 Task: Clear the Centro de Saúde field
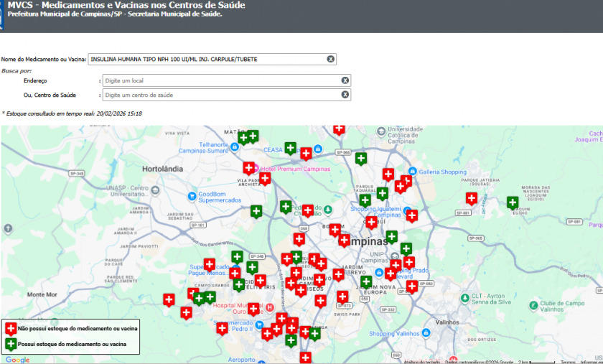[x=345, y=95]
